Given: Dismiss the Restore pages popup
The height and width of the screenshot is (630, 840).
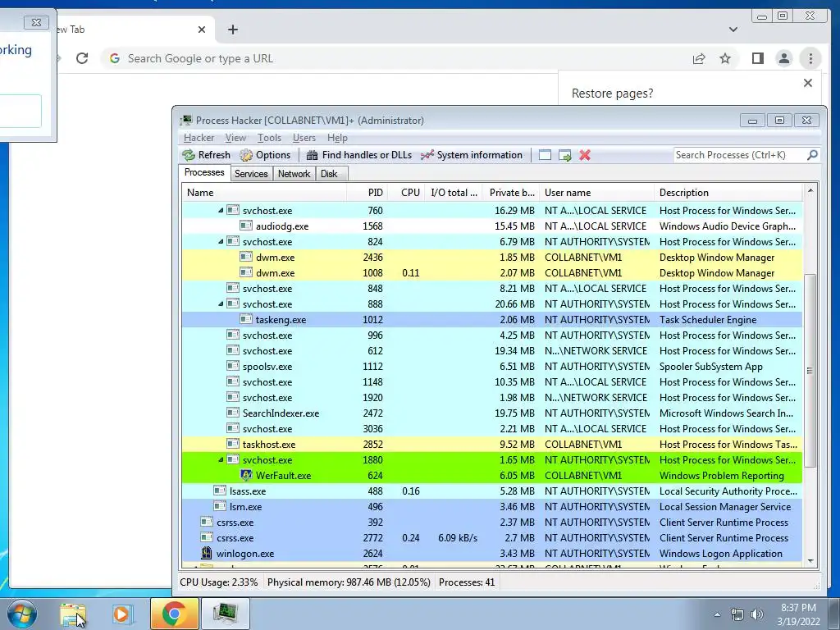Looking at the screenshot, I should click(808, 83).
